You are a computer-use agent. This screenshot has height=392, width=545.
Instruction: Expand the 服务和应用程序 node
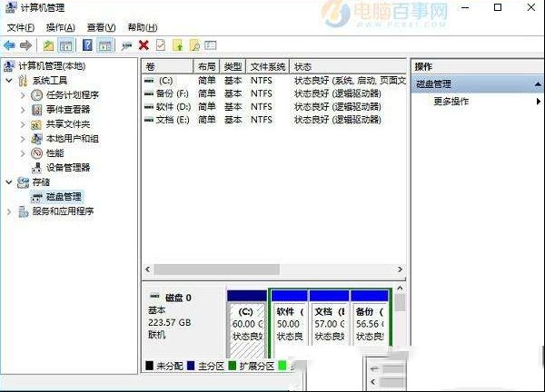[x=9, y=211]
